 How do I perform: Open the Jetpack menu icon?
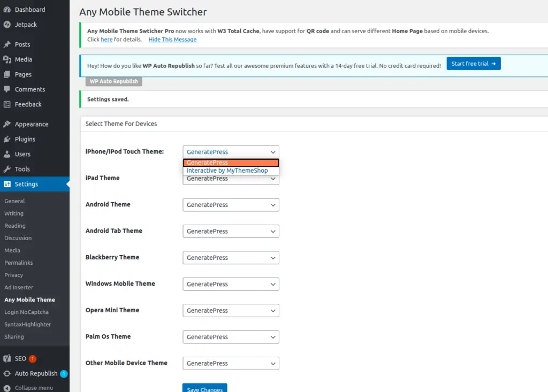[x=7, y=25]
